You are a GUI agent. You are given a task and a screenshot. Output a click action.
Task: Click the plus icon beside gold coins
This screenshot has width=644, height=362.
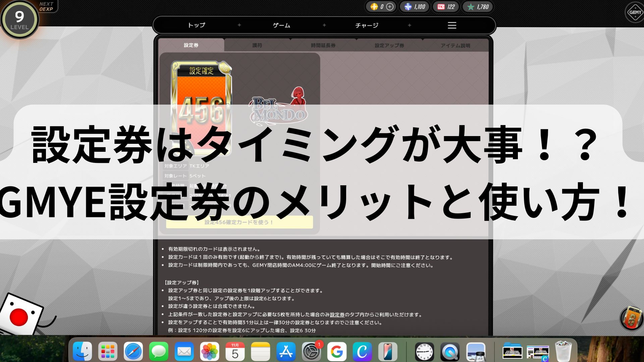click(x=390, y=7)
